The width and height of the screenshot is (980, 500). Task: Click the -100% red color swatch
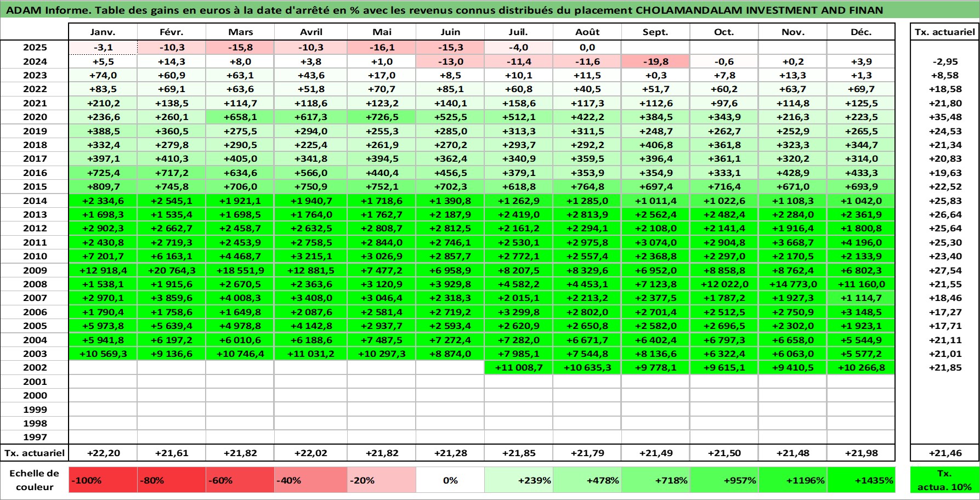[x=103, y=480]
